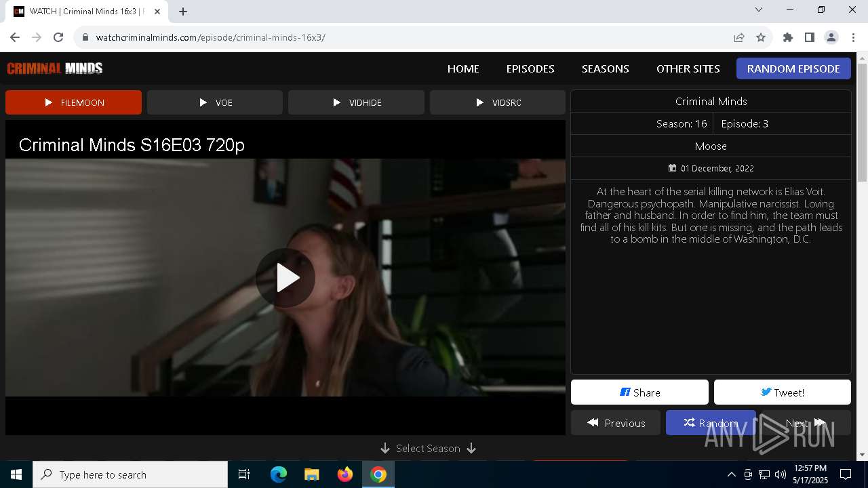Share this page from the address bar
868x488 pixels.
tap(739, 37)
